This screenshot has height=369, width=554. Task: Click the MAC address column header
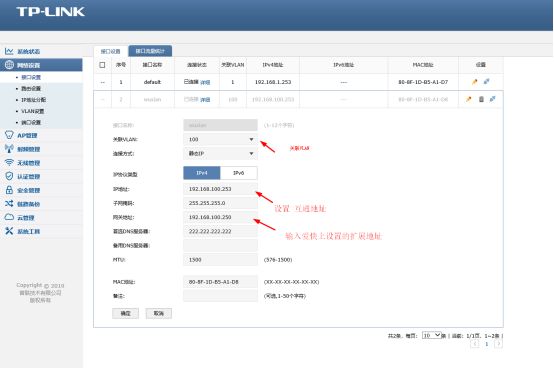pyautogui.click(x=423, y=65)
